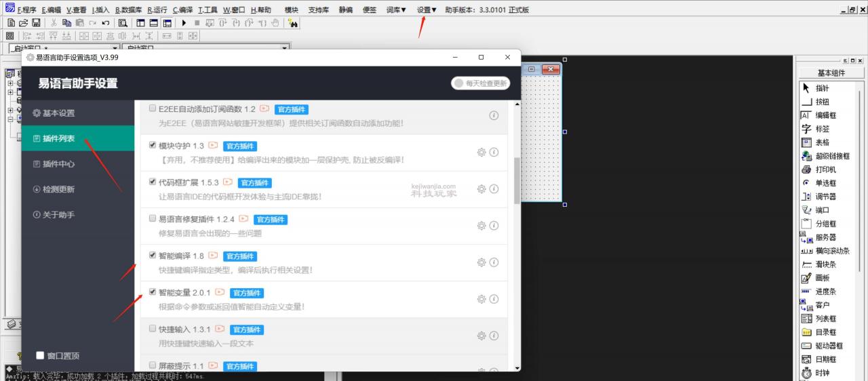The width and height of the screenshot is (868, 381).
Task: Open video icon next to 代码框扩展 1.5.3
Action: click(x=228, y=182)
